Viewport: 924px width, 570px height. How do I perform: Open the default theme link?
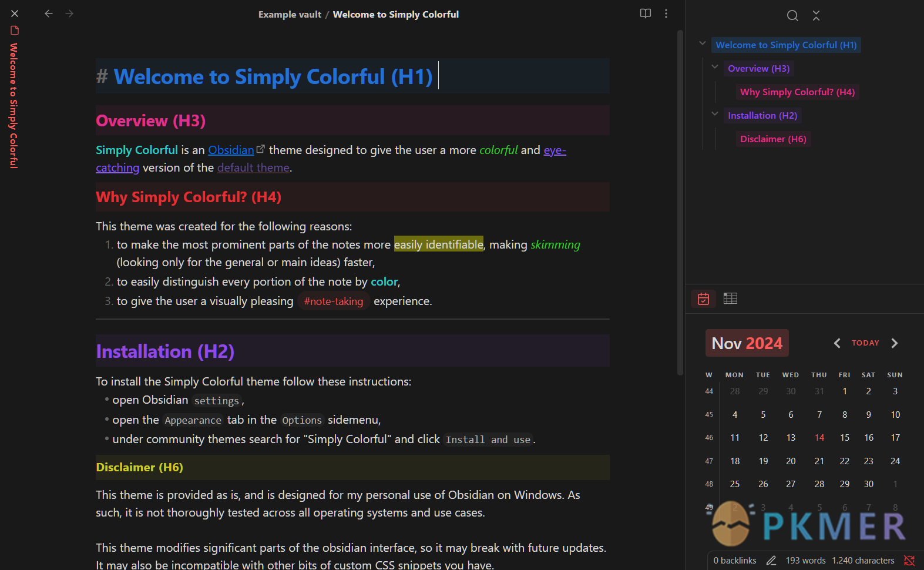pyautogui.click(x=253, y=167)
